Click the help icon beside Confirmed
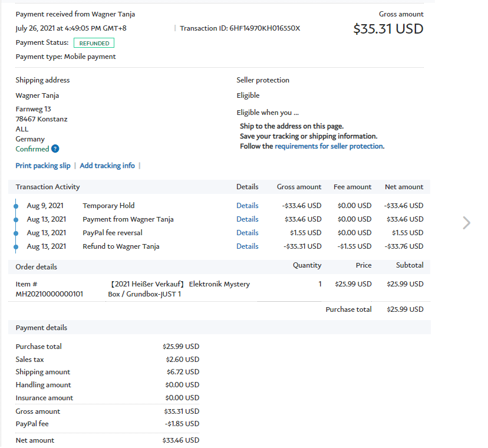The image size is (488, 448). (55, 149)
